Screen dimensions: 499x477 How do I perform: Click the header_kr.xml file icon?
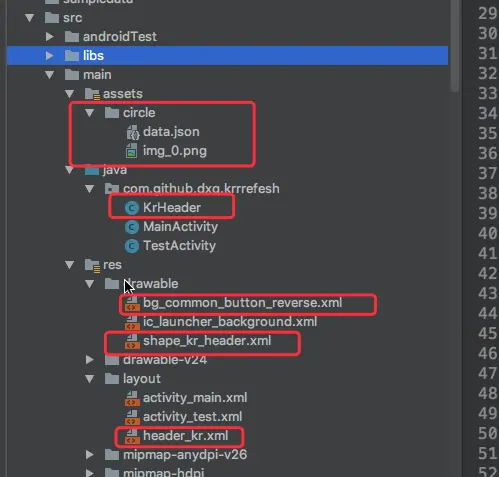pyautogui.click(x=132, y=436)
